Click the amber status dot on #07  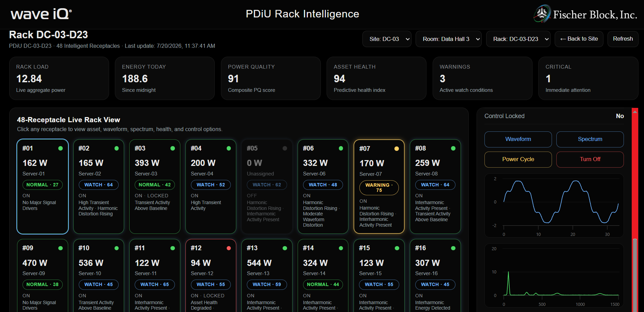397,149
